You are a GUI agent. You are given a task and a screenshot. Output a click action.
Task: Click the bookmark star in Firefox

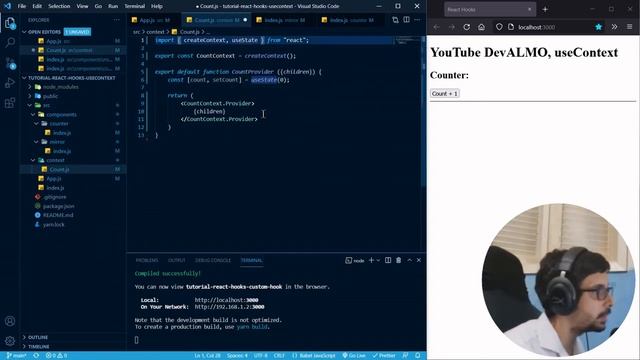598,27
